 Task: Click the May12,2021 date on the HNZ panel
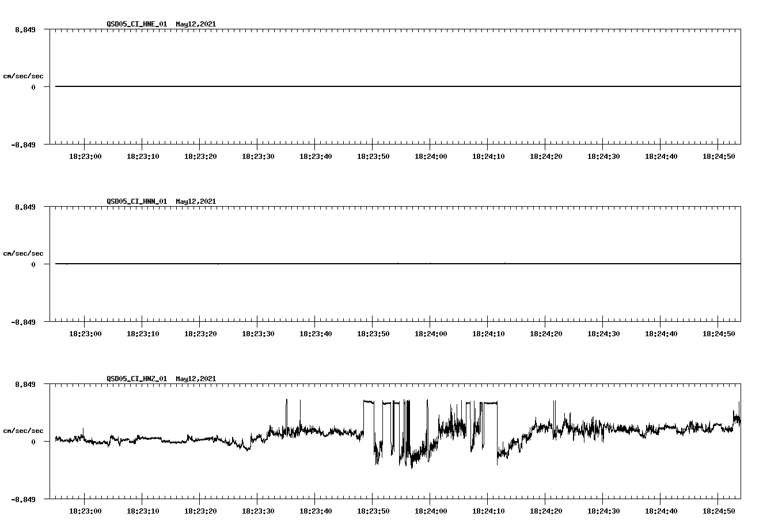(x=195, y=379)
